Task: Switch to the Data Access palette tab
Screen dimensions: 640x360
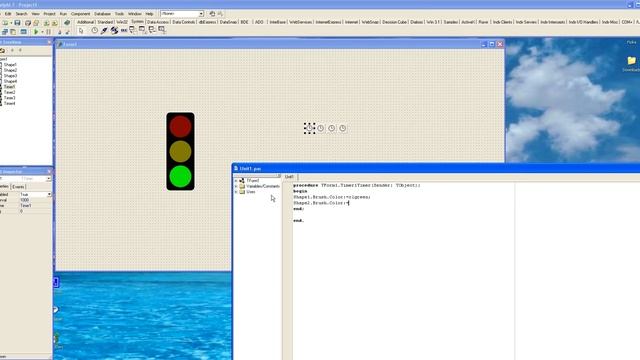Action: (x=158, y=22)
